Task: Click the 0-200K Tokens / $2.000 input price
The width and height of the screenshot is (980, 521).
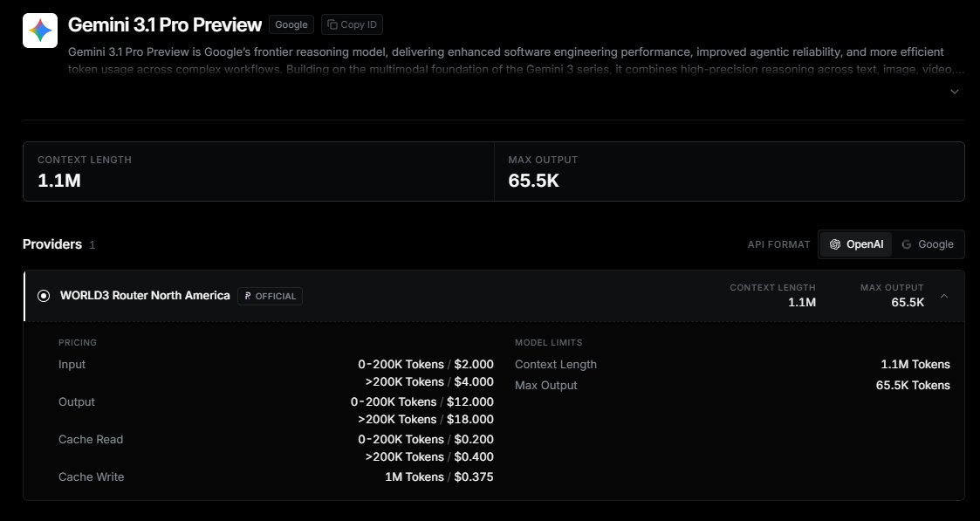Action: (x=426, y=364)
